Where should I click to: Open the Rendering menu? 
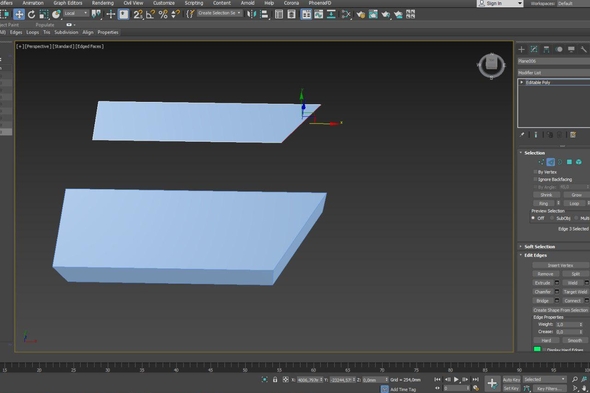pyautogui.click(x=103, y=3)
